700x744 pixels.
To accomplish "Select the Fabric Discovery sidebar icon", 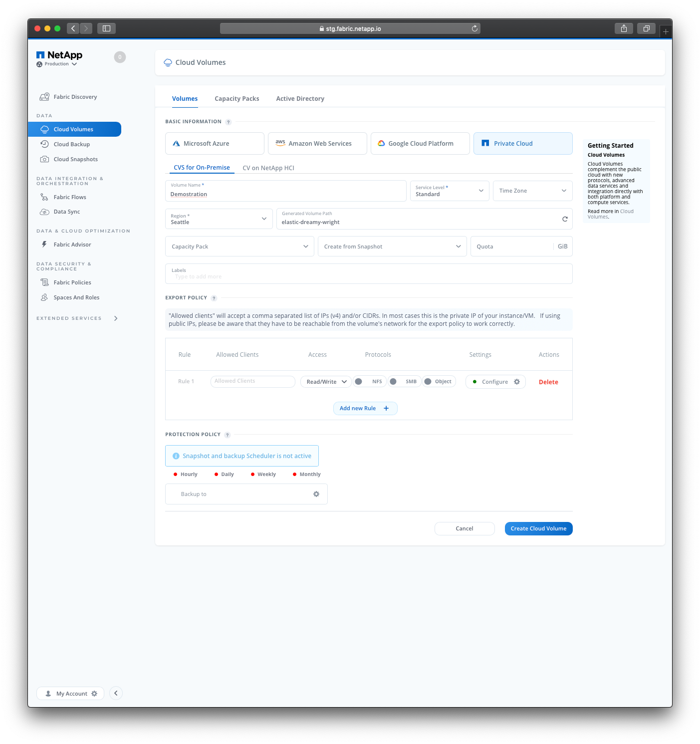I will click(44, 97).
